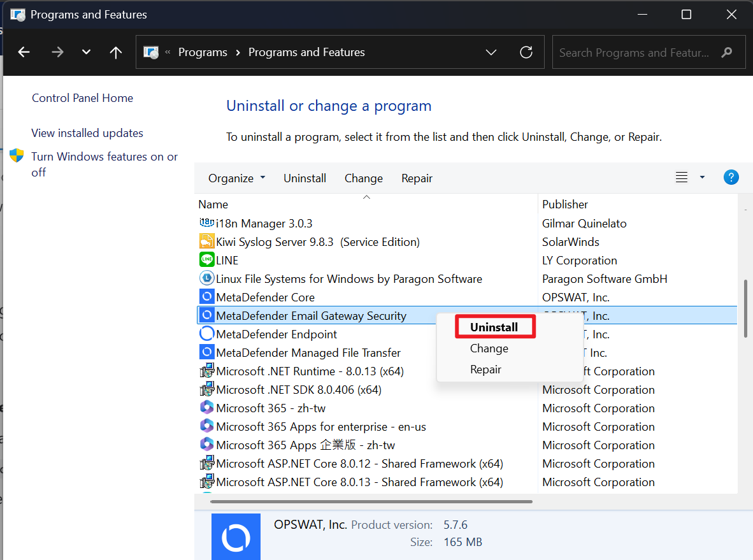Click LY Corporation publisher cell
753x560 pixels.
pos(579,261)
